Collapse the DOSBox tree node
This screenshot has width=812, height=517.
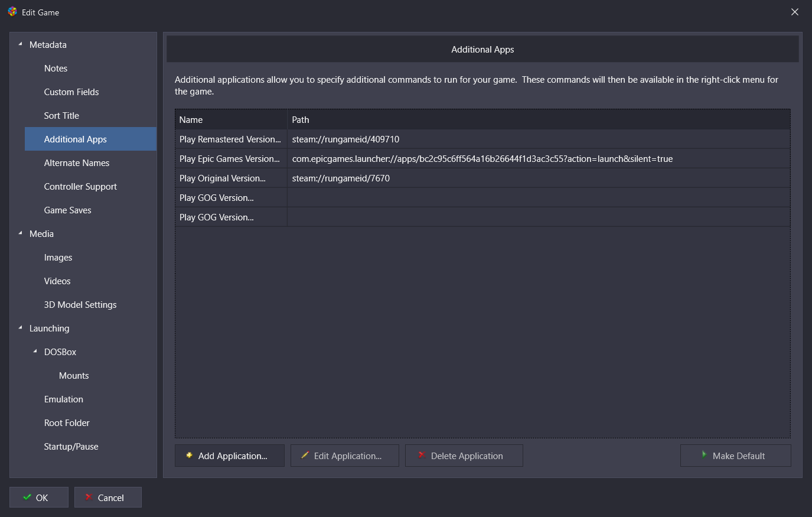35,352
